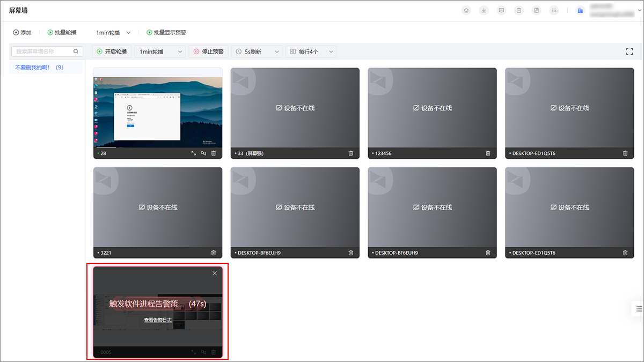The height and width of the screenshot is (362, 644).
Task: Click 停止预警 to stop alerts
Action: tap(208, 51)
